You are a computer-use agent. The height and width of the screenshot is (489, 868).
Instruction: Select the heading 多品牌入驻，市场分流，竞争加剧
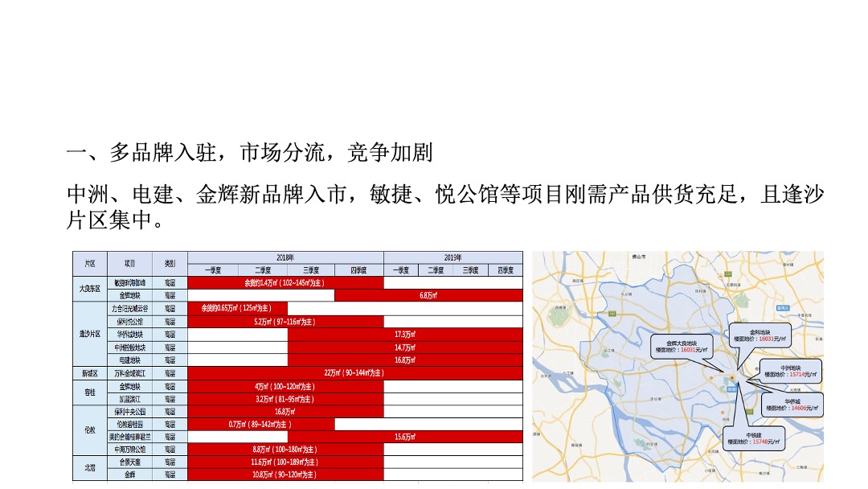[250, 151]
